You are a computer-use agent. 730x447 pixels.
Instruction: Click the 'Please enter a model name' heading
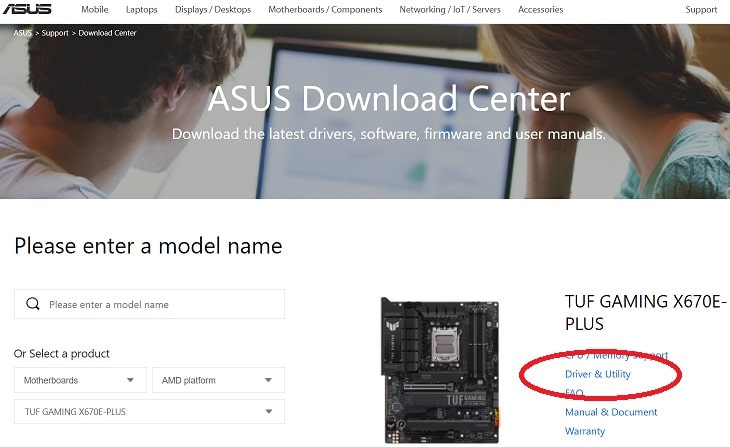tap(148, 246)
